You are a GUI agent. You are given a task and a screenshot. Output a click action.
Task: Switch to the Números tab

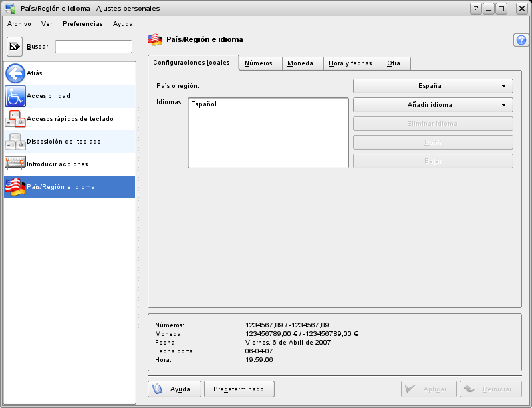[x=258, y=63]
